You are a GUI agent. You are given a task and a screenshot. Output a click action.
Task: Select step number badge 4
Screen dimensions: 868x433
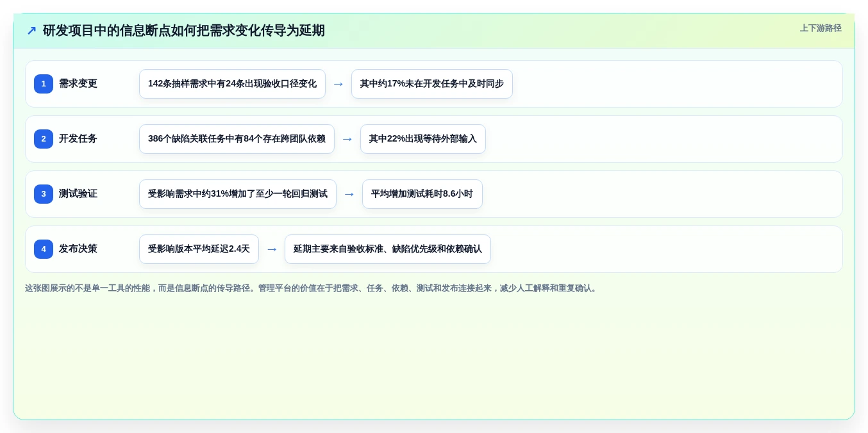pyautogui.click(x=44, y=249)
